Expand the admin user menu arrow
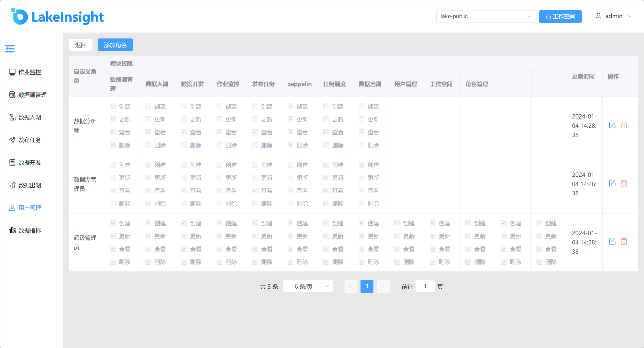Screen dimensions: 644x348 pyautogui.click(x=630, y=16)
